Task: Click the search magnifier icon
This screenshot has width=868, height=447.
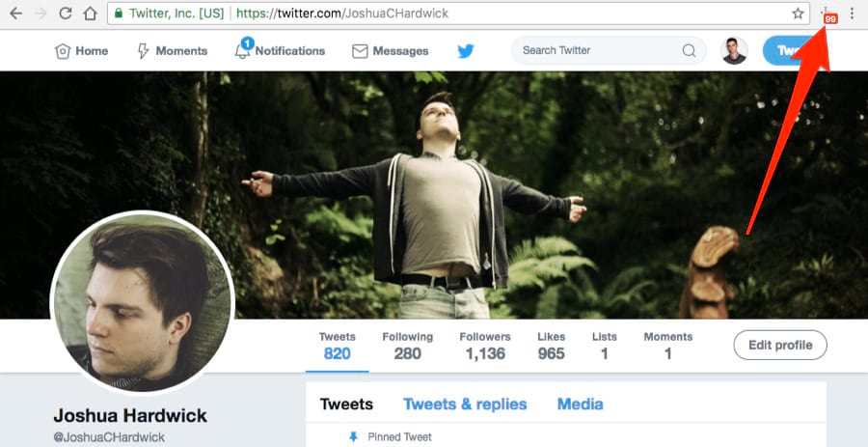Action: 689,50
